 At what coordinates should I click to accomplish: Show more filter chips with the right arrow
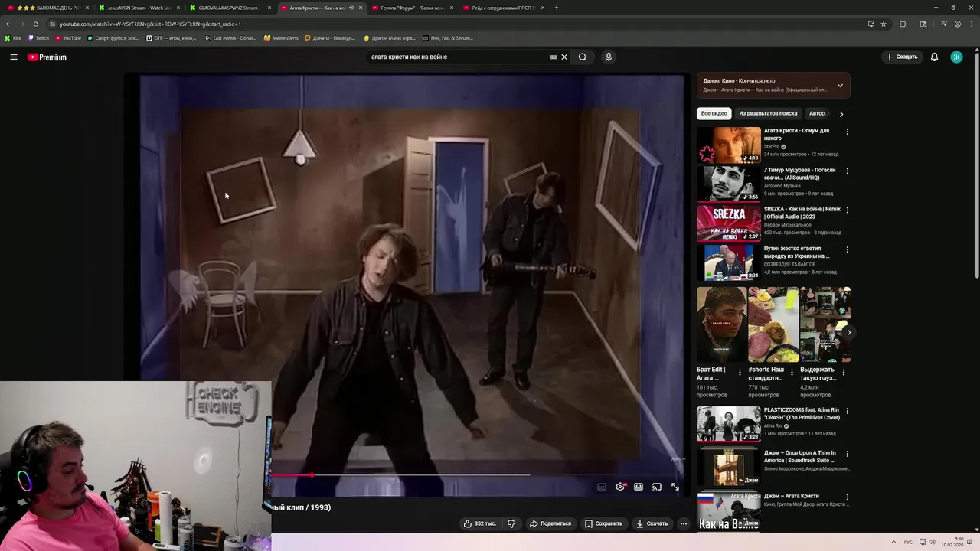click(841, 114)
